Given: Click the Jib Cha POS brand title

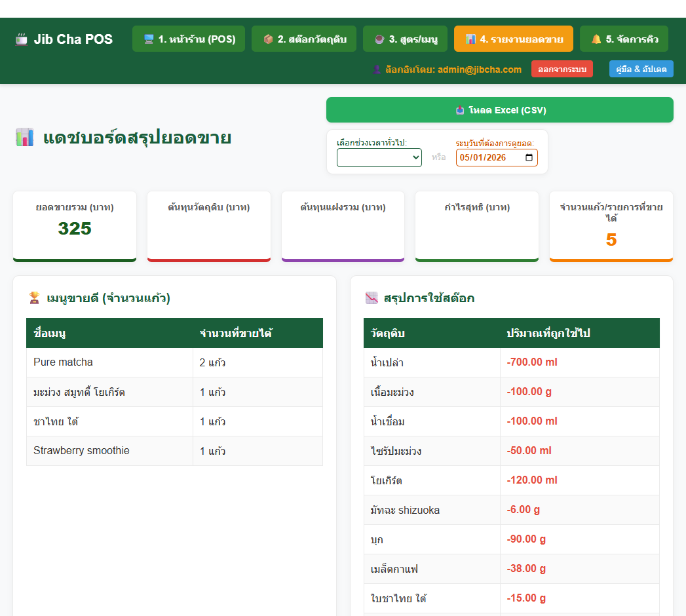Looking at the screenshot, I should click(x=73, y=39).
